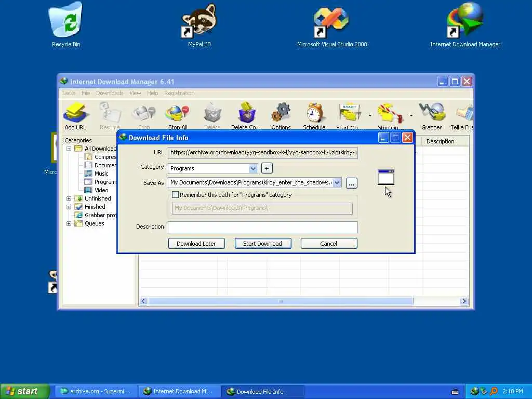Screen dimensions: 532x399
Task: Open the Recycle Bin desktop icon
Action: click(x=66, y=24)
